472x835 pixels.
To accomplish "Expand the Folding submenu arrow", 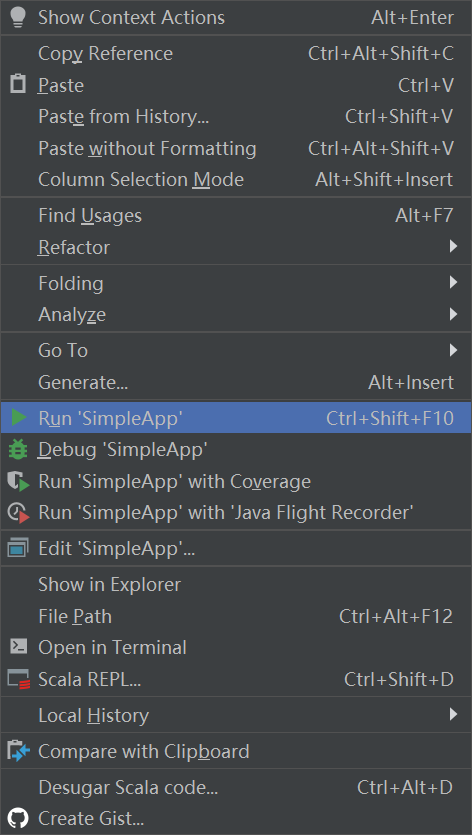I will [453, 282].
